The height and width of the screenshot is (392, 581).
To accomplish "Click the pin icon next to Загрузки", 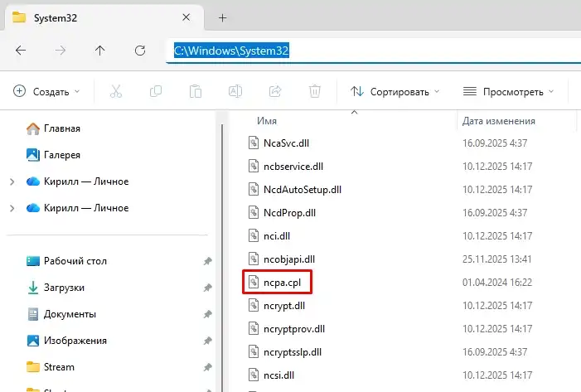I will (x=207, y=288).
